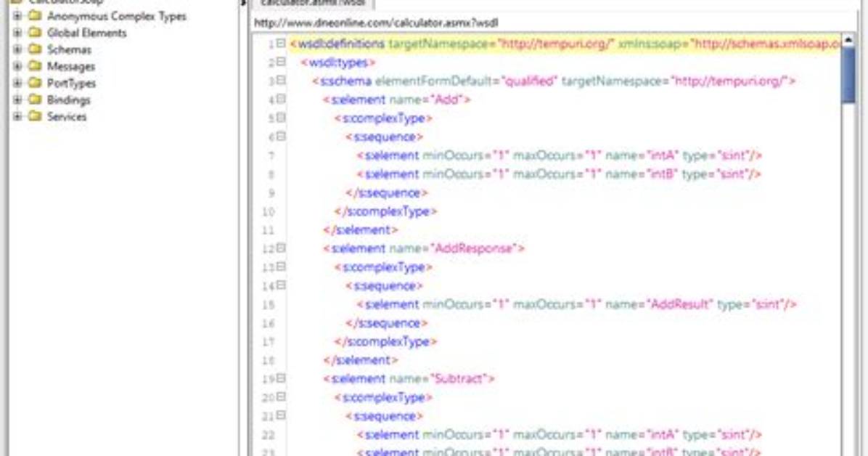Click the AddResult element on line 15
This screenshot has height=456, width=868.
click(x=577, y=304)
